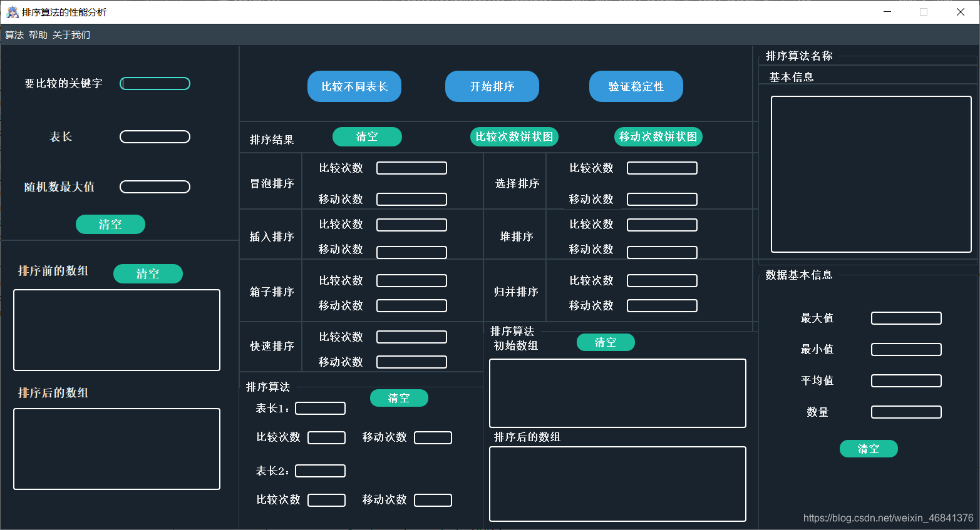Click 清空 under 数据基本信息

(x=869, y=449)
